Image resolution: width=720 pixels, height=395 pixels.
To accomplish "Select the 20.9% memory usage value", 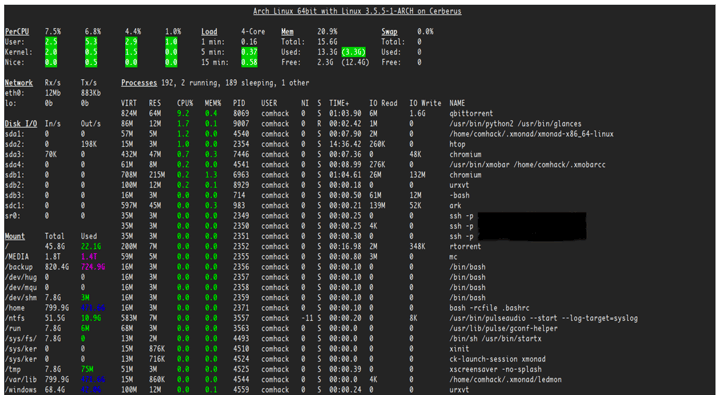I will [327, 32].
